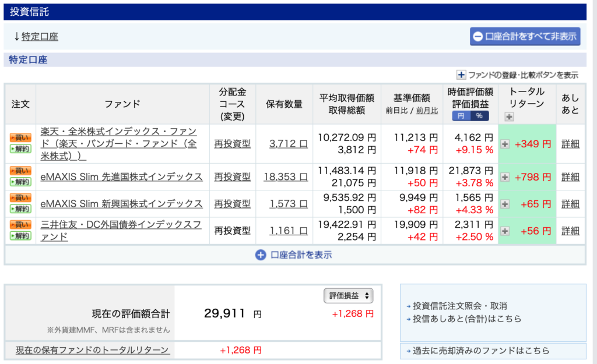Expand total return plus icon for +798 円 row
The width and height of the screenshot is (597, 364).
[505, 177]
